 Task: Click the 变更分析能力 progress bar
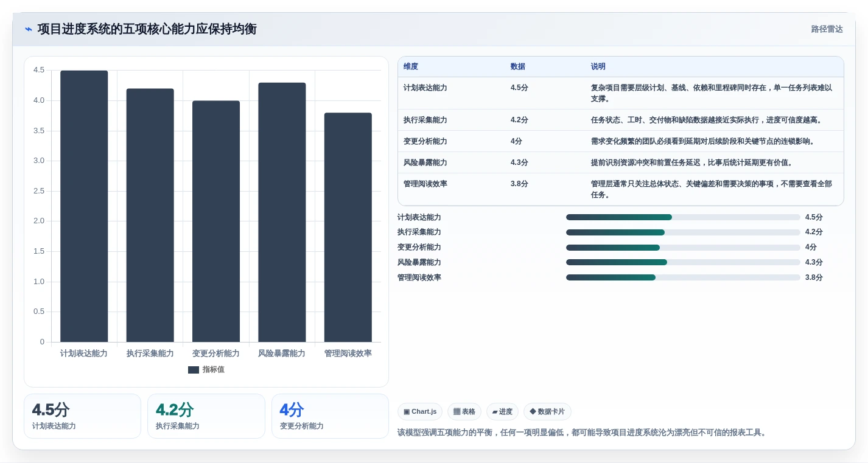tap(683, 248)
